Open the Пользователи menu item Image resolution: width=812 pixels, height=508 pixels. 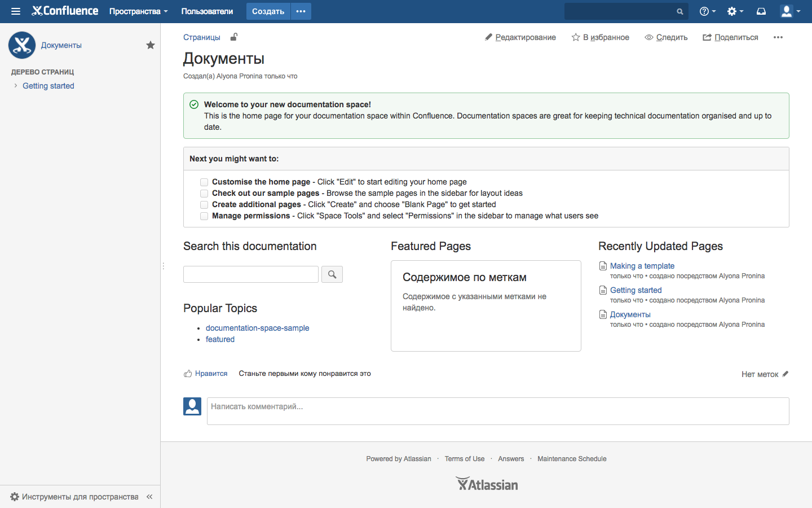[207, 11]
